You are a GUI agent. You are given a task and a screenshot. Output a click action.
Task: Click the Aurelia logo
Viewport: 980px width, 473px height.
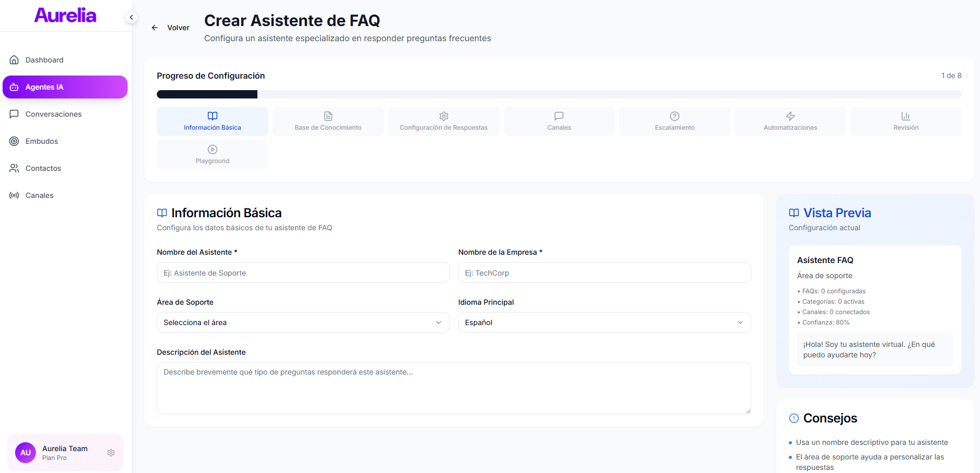click(65, 16)
